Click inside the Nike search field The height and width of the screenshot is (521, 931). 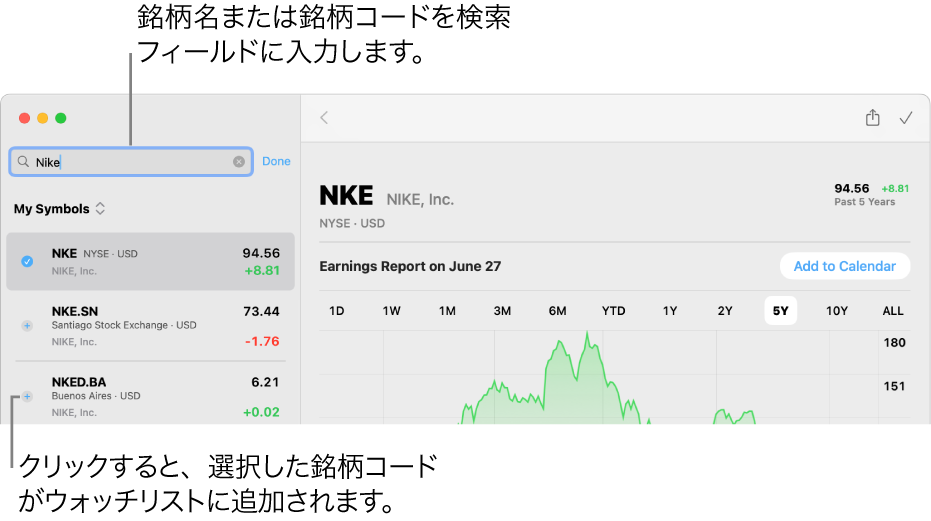point(131,162)
